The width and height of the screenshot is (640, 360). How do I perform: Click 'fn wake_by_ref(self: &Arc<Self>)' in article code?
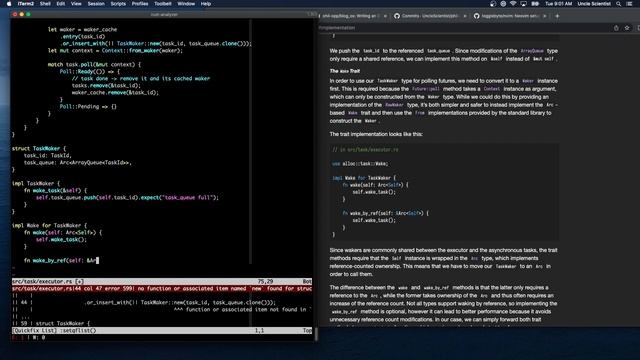[x=383, y=213]
